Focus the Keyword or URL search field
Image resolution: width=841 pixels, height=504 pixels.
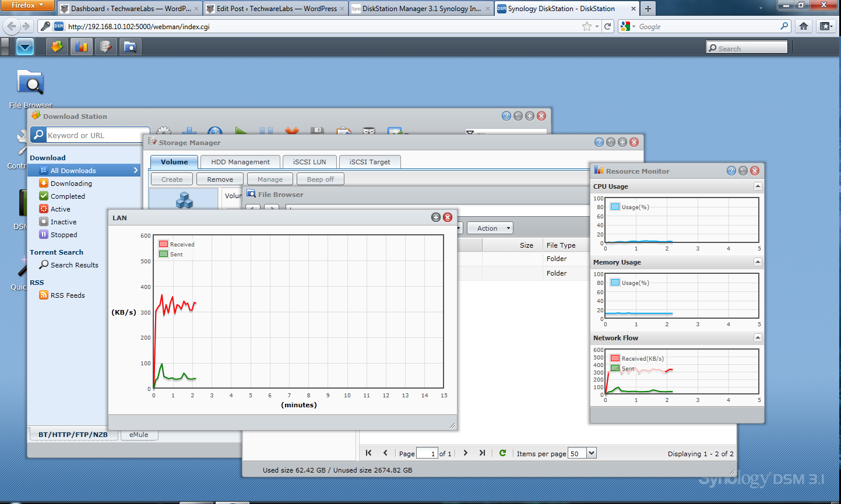[97, 135]
